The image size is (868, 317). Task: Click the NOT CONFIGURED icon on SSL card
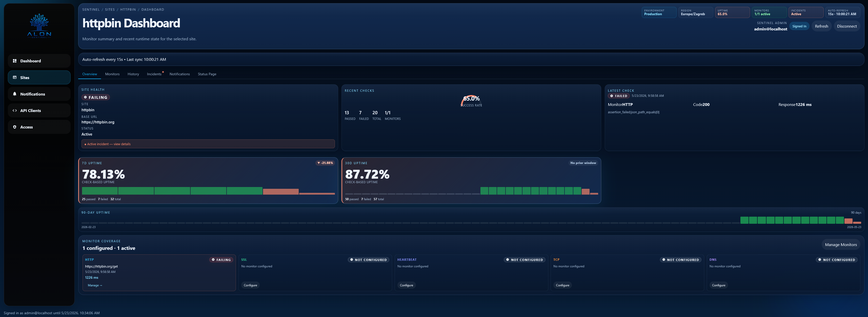click(x=351, y=260)
